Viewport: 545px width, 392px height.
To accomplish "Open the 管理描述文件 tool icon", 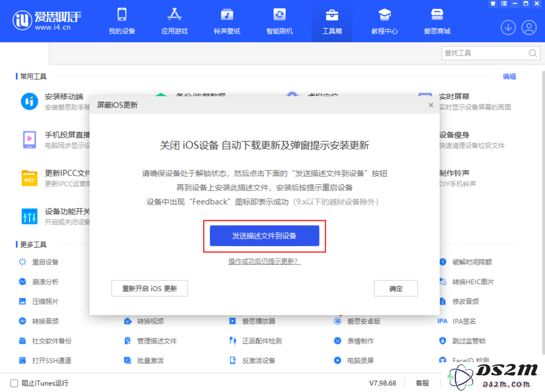I will point(128,341).
